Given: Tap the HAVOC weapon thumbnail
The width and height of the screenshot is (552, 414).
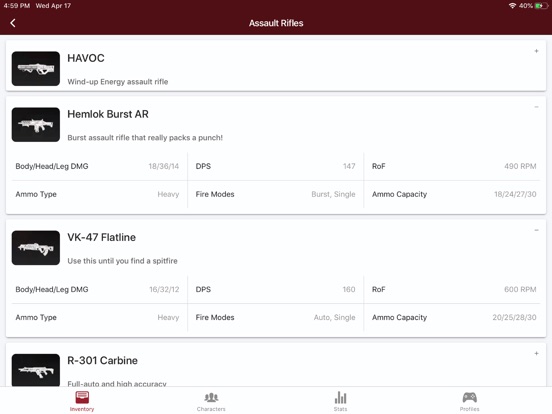Looking at the screenshot, I should point(36,69).
